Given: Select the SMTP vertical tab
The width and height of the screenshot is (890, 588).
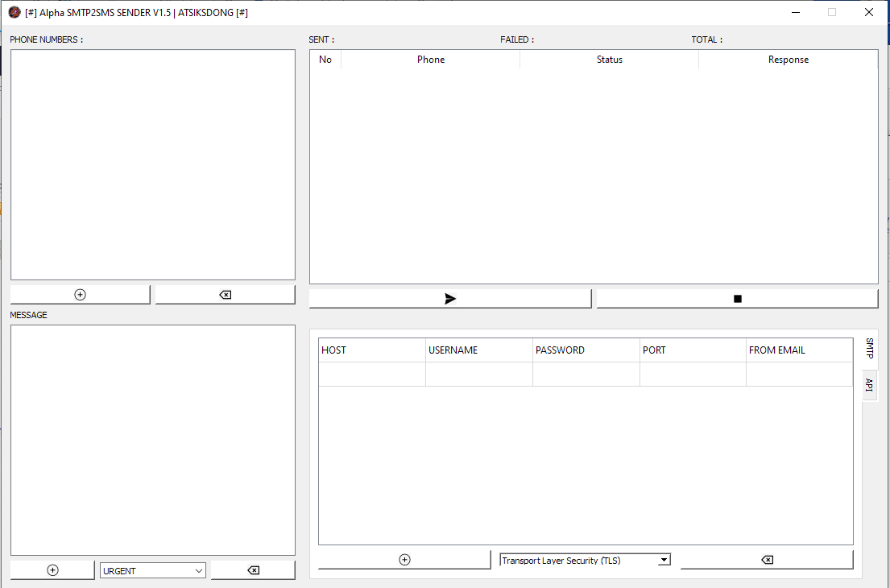Looking at the screenshot, I should point(870,349).
